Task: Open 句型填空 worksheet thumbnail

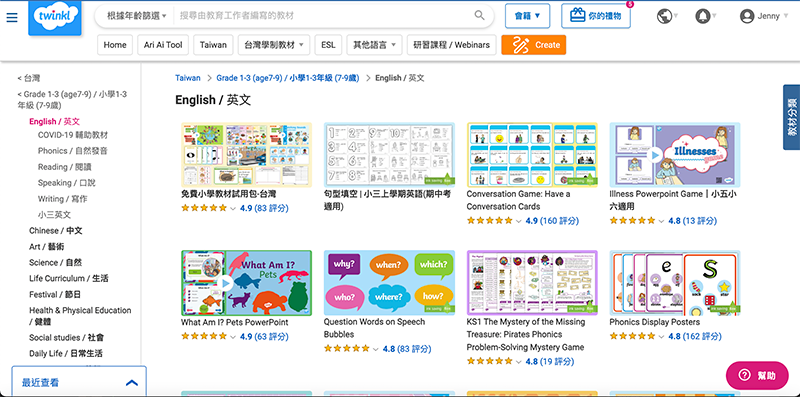Action: click(x=389, y=155)
